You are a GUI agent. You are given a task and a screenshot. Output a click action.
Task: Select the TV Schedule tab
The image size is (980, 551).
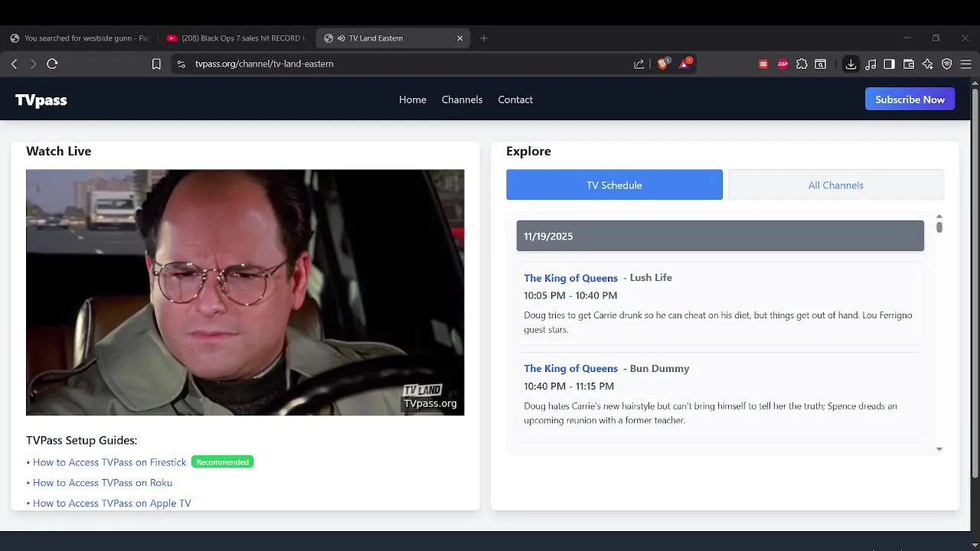(x=614, y=185)
